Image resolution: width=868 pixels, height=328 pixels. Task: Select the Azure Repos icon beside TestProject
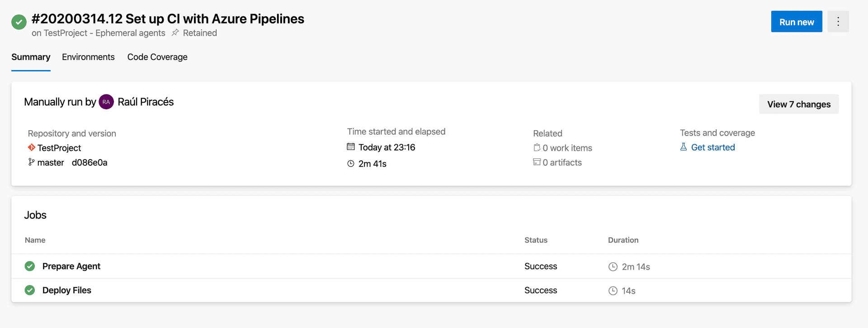point(31,148)
